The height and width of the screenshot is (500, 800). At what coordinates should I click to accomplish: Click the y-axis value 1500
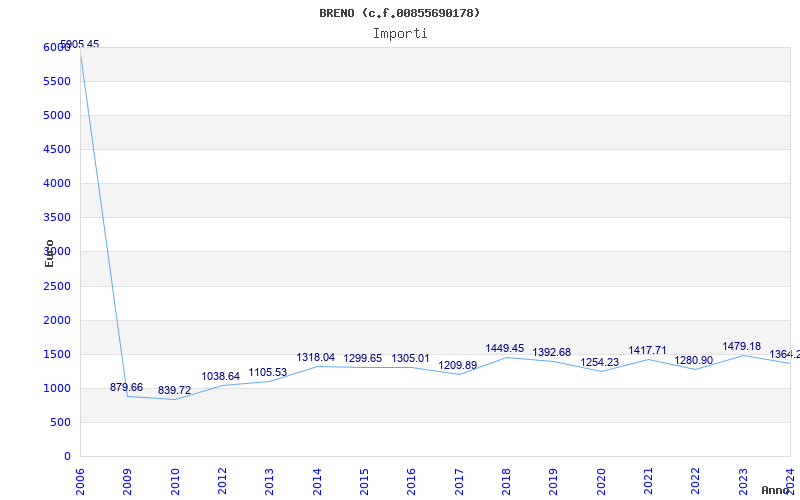pyautogui.click(x=57, y=355)
